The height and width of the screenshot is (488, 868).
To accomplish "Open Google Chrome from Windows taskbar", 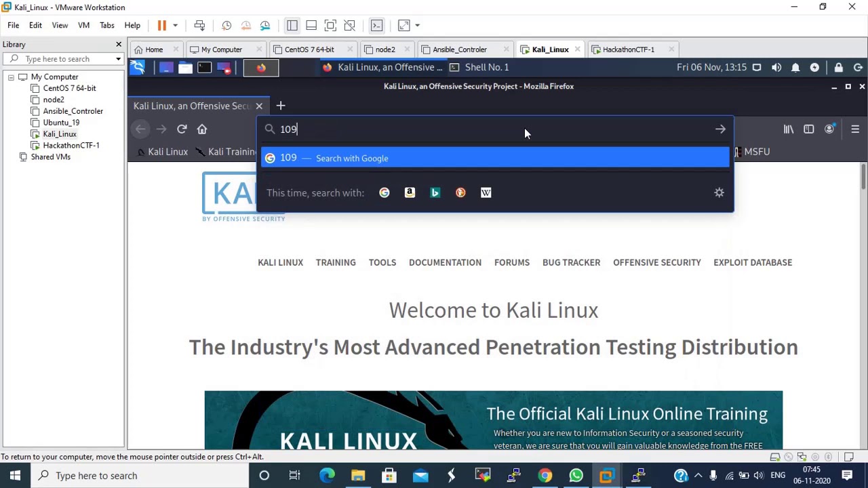I will (x=545, y=475).
